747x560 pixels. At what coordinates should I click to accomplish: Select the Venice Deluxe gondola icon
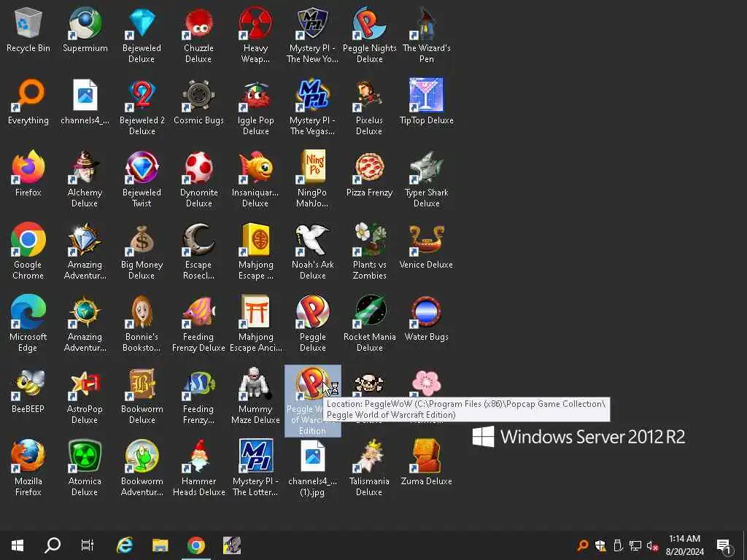[x=426, y=239]
